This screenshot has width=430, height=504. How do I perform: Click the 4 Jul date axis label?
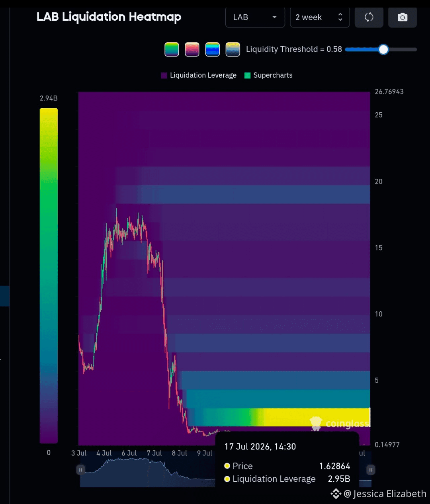click(104, 453)
